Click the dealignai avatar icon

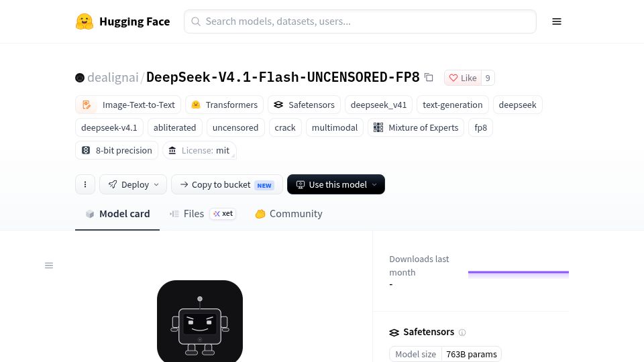[80, 78]
